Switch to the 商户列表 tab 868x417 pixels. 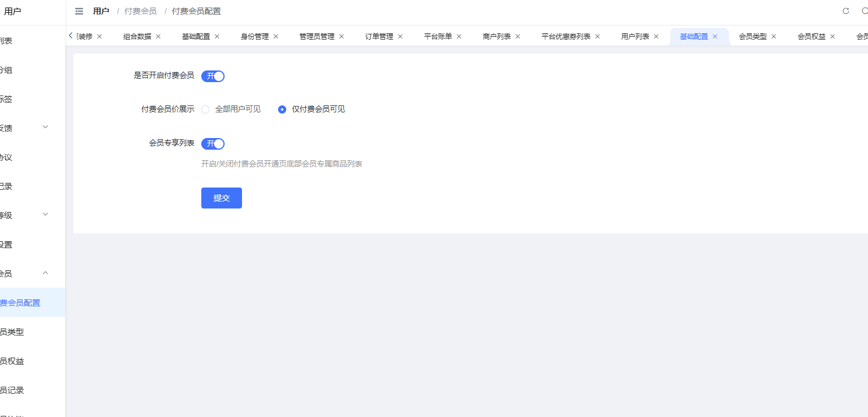click(x=496, y=36)
